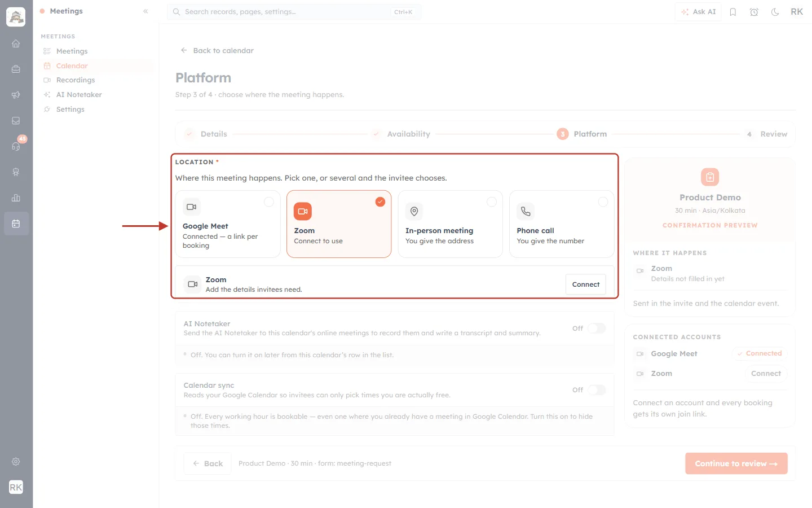Click the RK profile initials in top bar
812x508 pixels.
tap(797, 12)
